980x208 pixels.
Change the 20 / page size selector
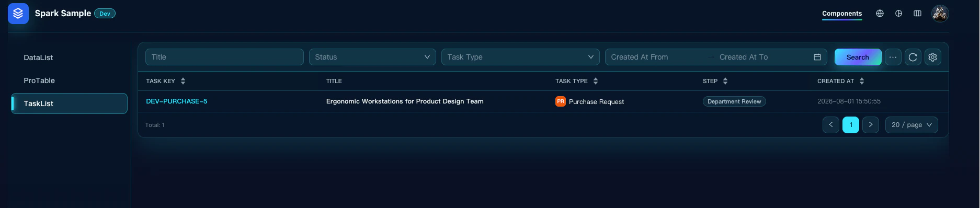point(911,125)
